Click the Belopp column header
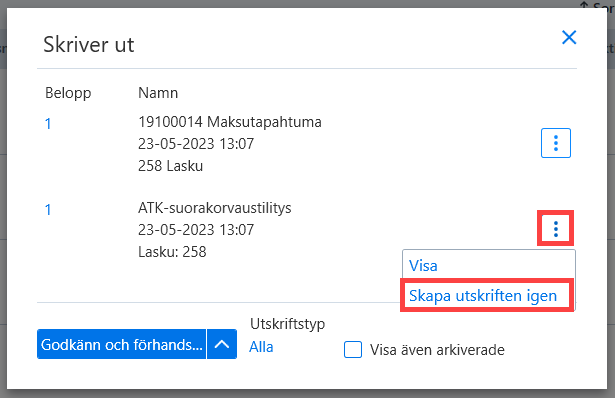 pos(68,93)
